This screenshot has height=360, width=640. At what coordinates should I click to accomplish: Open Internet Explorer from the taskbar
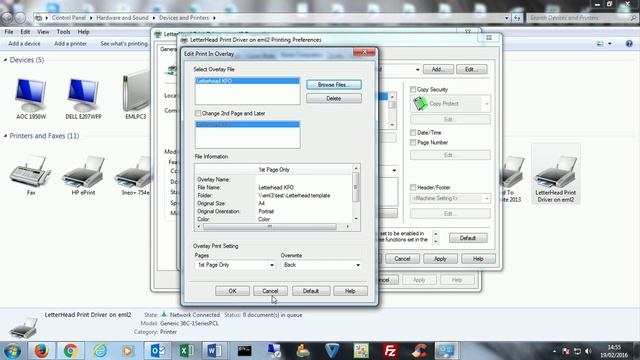tap(100, 351)
